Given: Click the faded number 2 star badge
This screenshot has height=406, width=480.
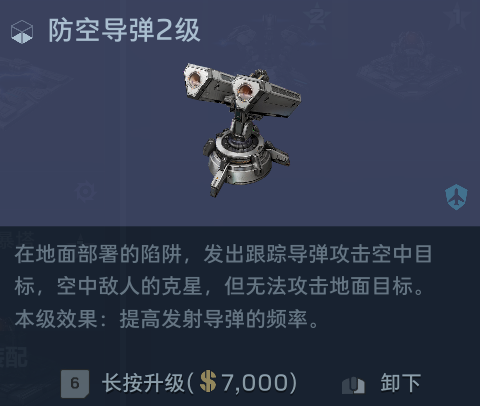Looking at the screenshot, I should [319, 17].
